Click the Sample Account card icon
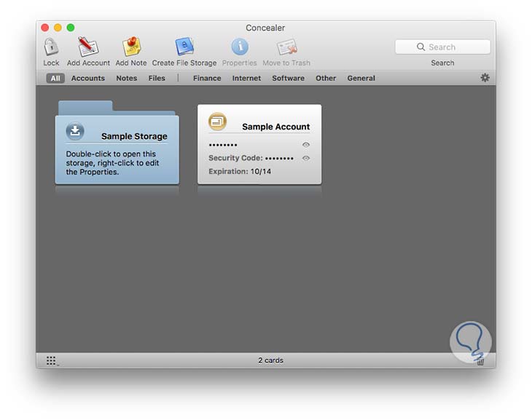Screen dimensions: 532x420 [x=217, y=122]
